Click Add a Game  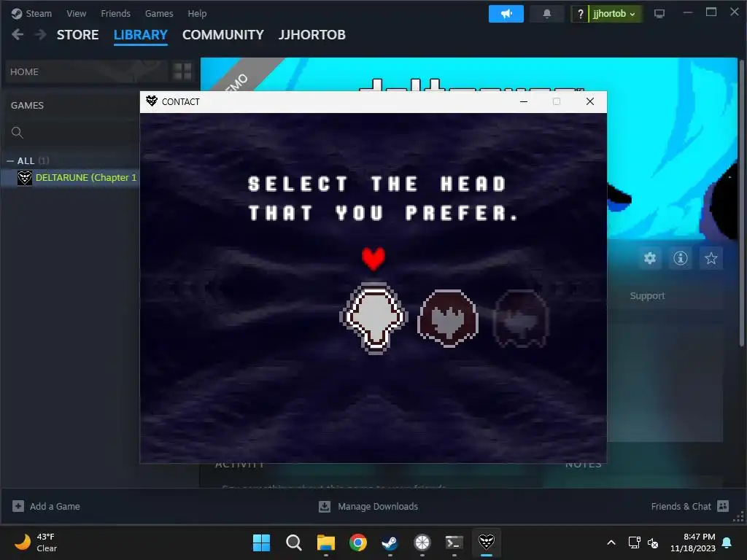click(x=55, y=506)
